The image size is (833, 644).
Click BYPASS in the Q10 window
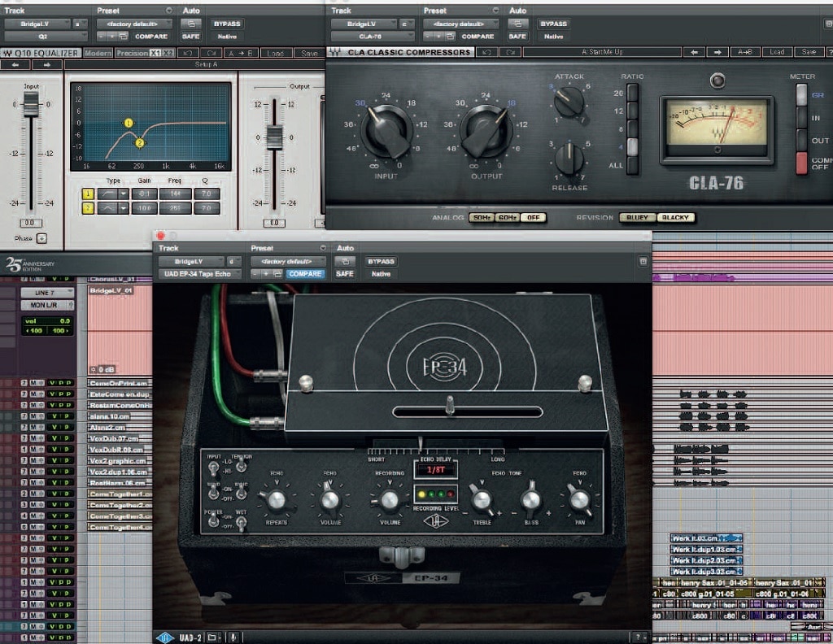227,24
